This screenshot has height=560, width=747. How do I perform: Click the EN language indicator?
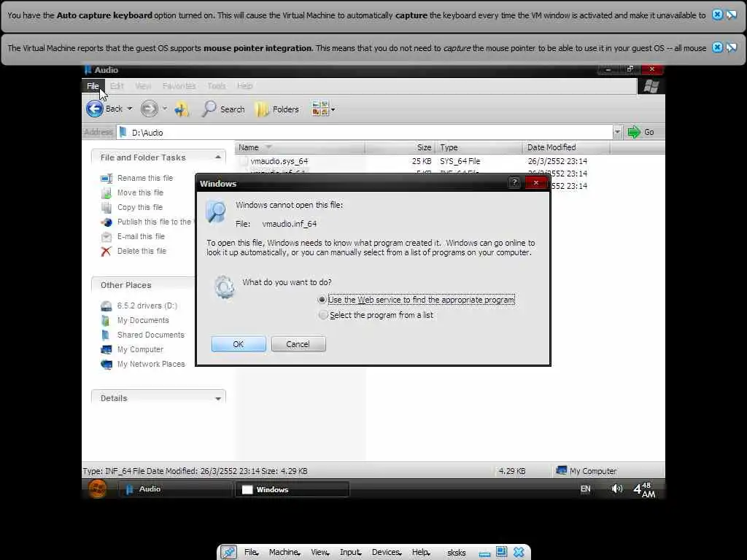point(586,489)
